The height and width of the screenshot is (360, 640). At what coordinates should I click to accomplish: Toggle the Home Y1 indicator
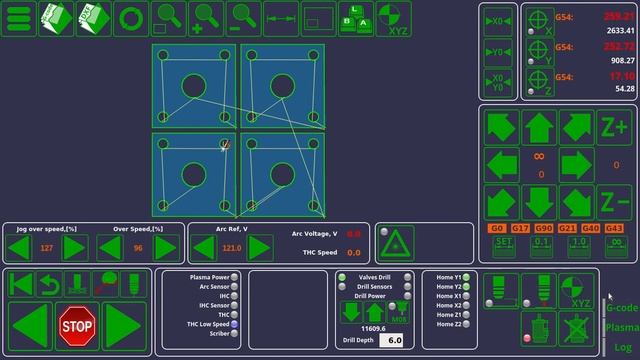click(x=466, y=277)
